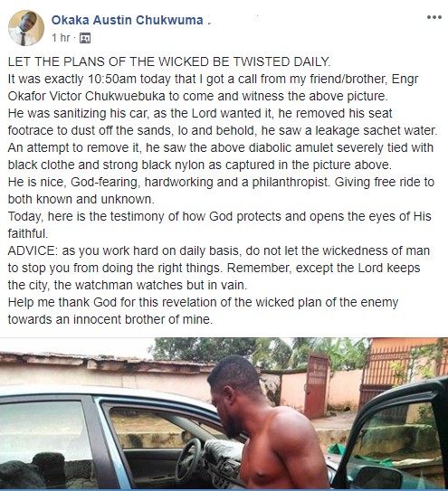Open the attached car photo
The image size is (448, 491).
click(224, 414)
